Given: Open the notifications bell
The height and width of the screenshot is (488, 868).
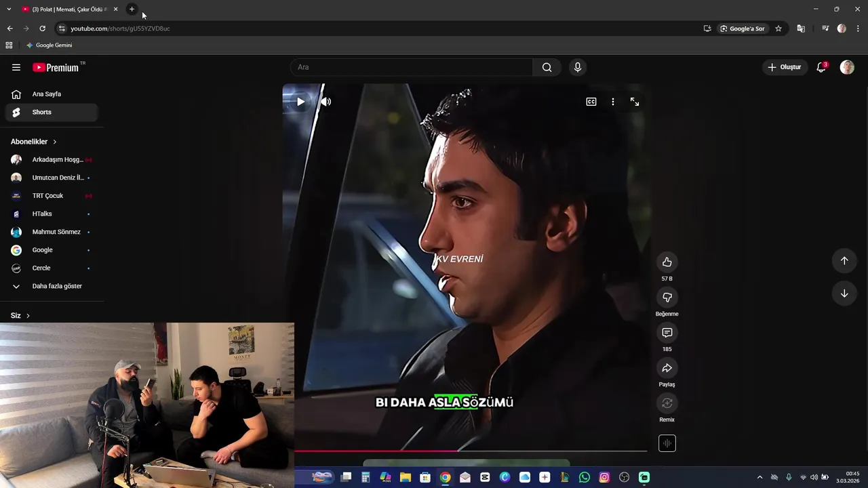Looking at the screenshot, I should coord(821,67).
